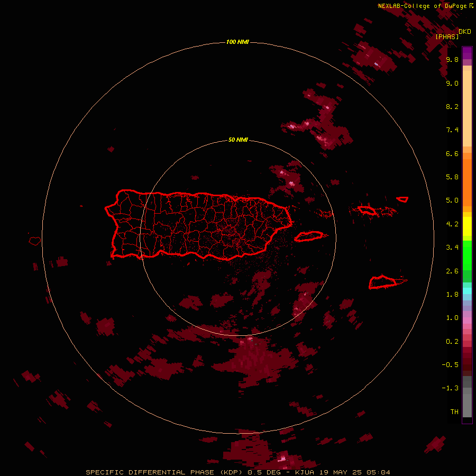
Task: Click the 3.4 legend value
Action: coord(452,248)
